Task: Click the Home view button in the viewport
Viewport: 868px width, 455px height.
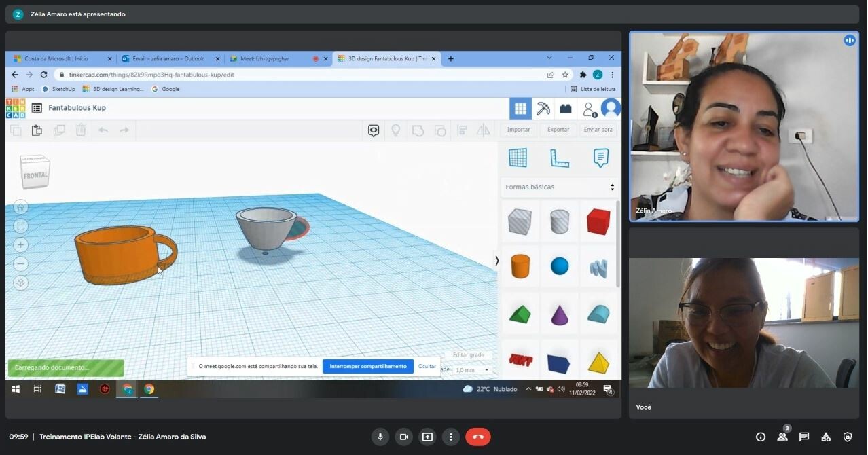Action: point(20,207)
